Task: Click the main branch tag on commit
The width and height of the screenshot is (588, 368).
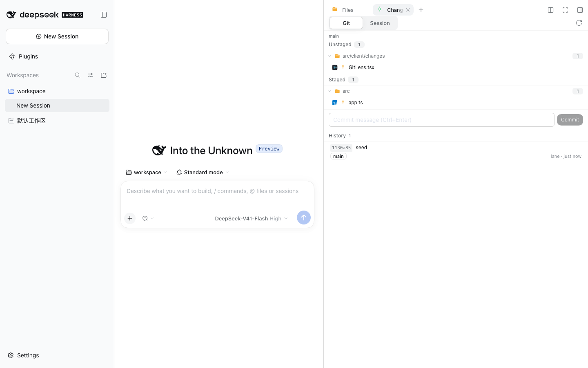Action: [x=338, y=156]
